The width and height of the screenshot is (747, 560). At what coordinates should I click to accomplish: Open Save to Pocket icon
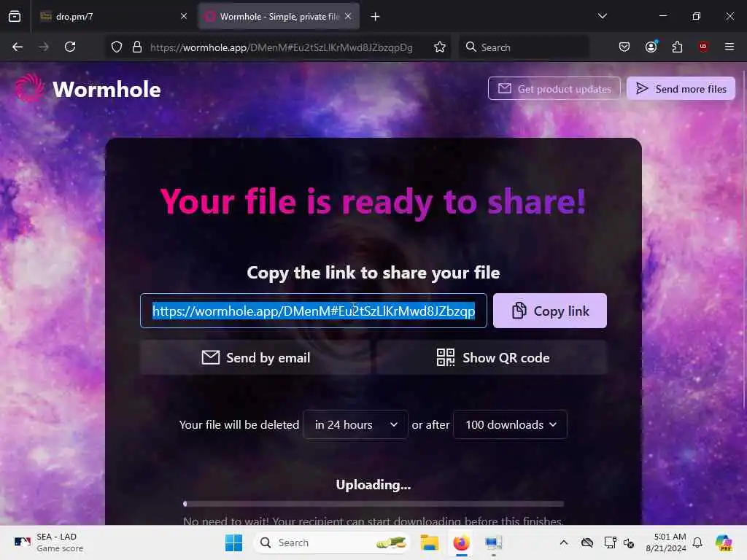pyautogui.click(x=624, y=47)
